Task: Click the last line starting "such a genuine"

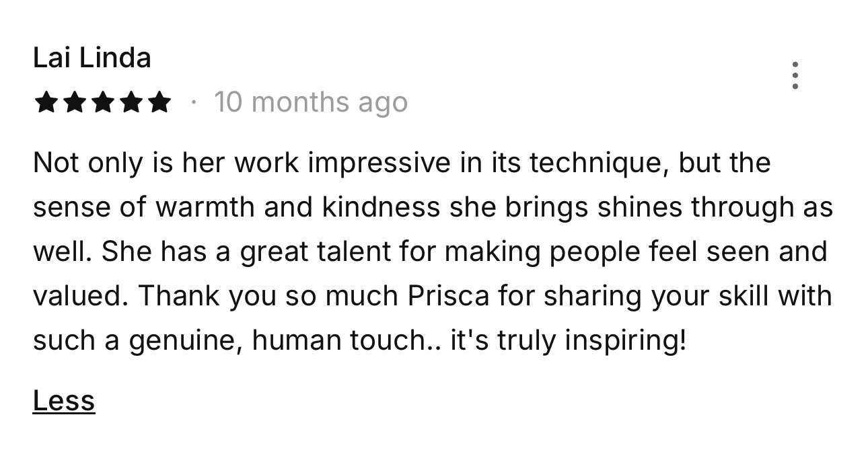Action: 360,341
